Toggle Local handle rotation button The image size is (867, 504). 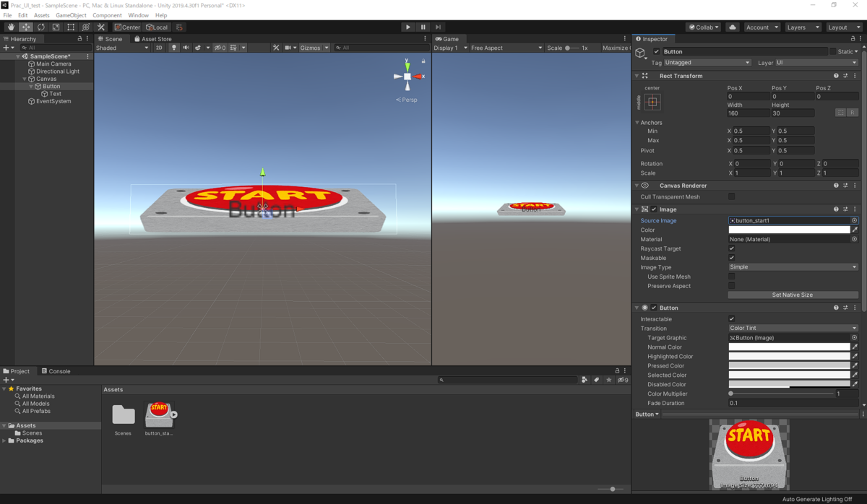pos(157,27)
